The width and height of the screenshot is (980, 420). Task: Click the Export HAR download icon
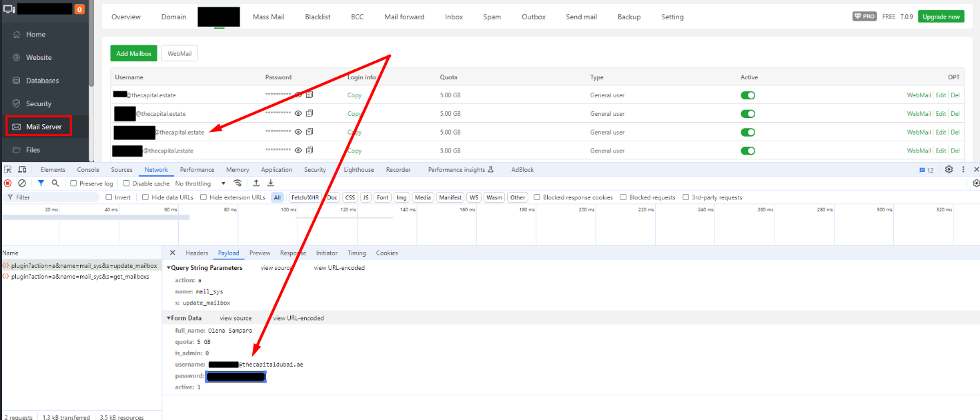271,183
